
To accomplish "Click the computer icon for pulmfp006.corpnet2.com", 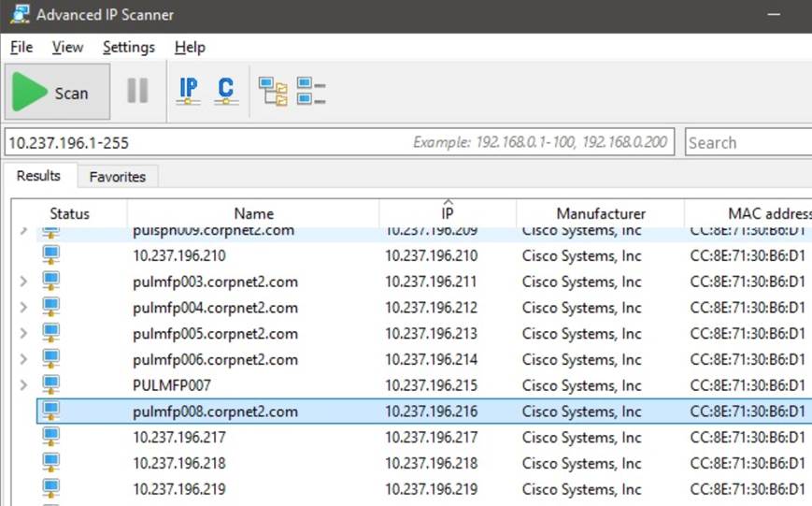I will [x=50, y=359].
